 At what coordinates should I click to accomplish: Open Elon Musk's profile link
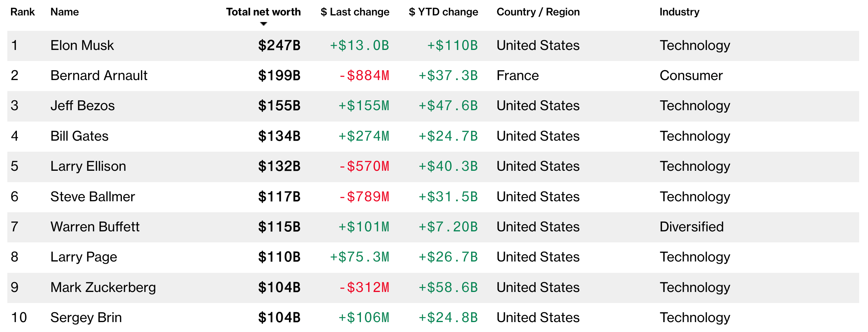coord(82,45)
